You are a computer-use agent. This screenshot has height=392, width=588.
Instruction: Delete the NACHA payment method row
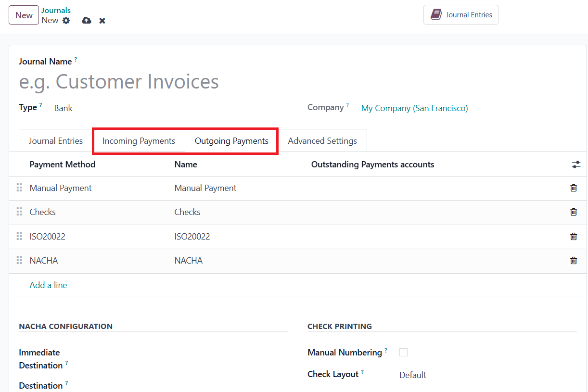click(574, 261)
